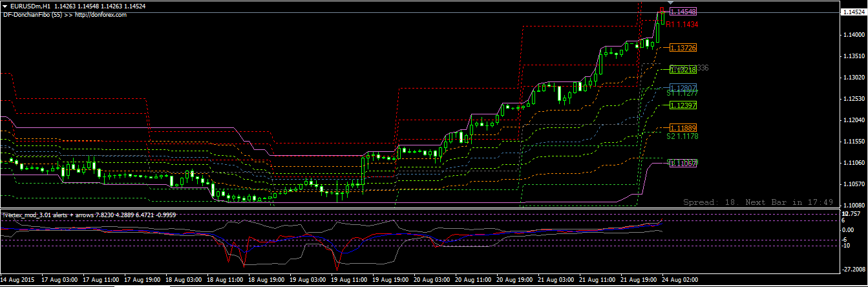Click the pink 1.11067 bottom level label
Viewport: 868px width, 287px height.
(683, 164)
